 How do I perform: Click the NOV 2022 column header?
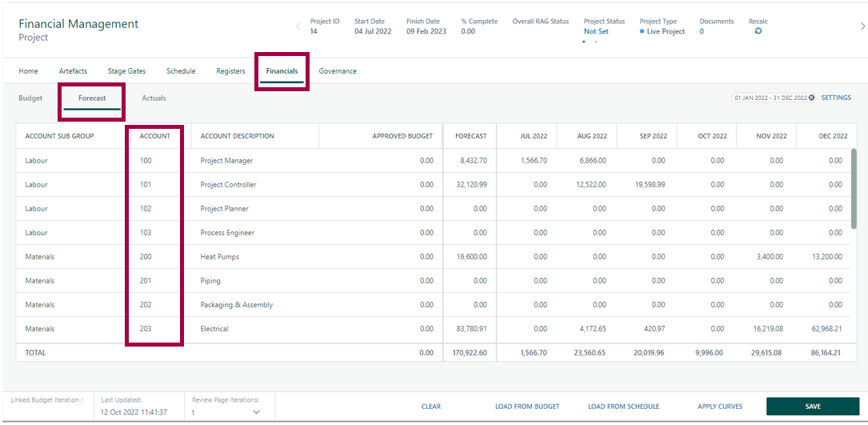(771, 136)
